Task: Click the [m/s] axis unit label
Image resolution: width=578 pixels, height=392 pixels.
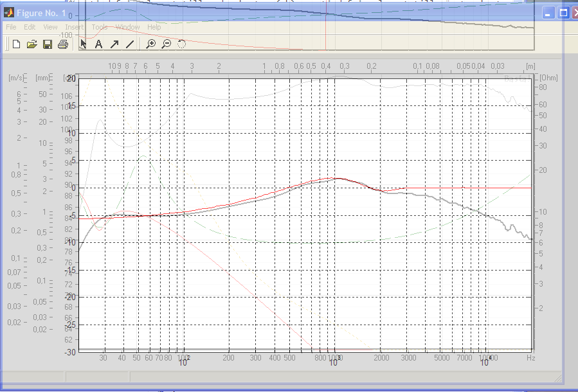Action: click(x=16, y=78)
